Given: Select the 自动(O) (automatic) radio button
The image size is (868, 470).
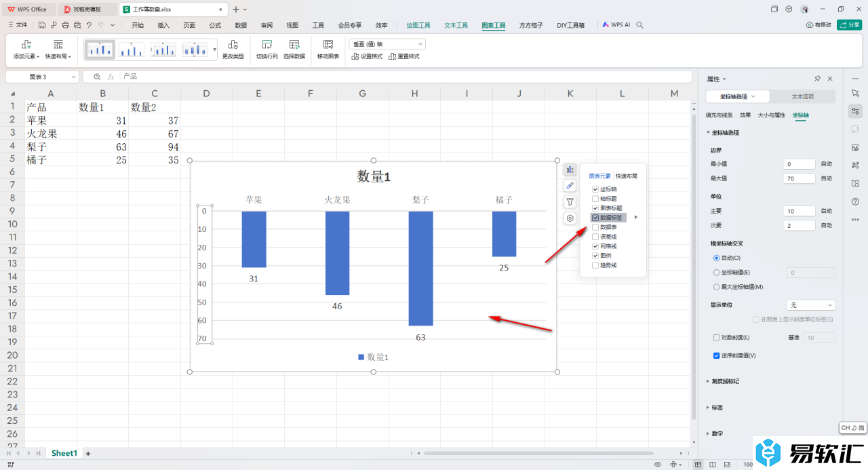Looking at the screenshot, I should click(717, 258).
